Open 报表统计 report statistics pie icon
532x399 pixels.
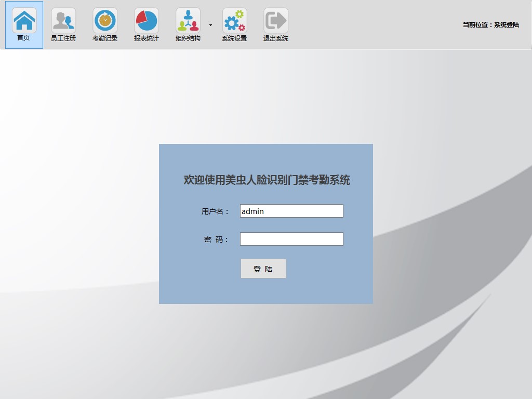click(x=146, y=25)
